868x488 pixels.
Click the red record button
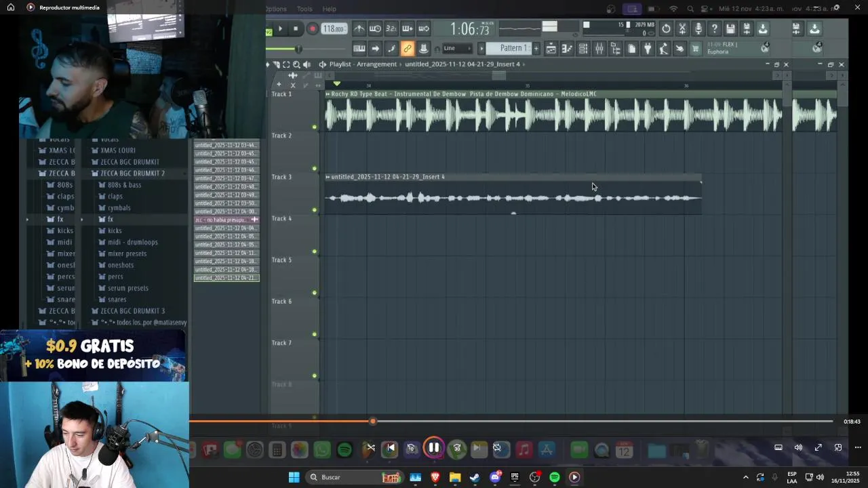click(312, 28)
